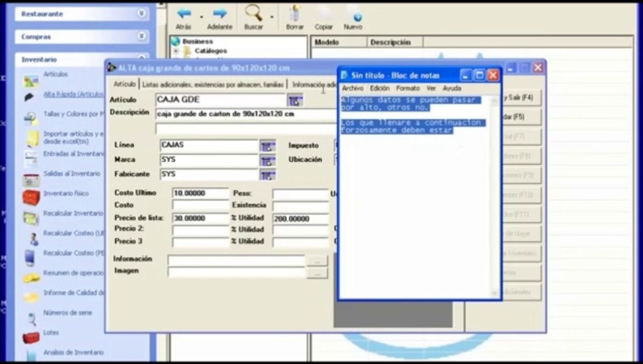Image resolution: width=643 pixels, height=364 pixels.
Task: Click the Fabricante input with SYS
Action: (209, 174)
